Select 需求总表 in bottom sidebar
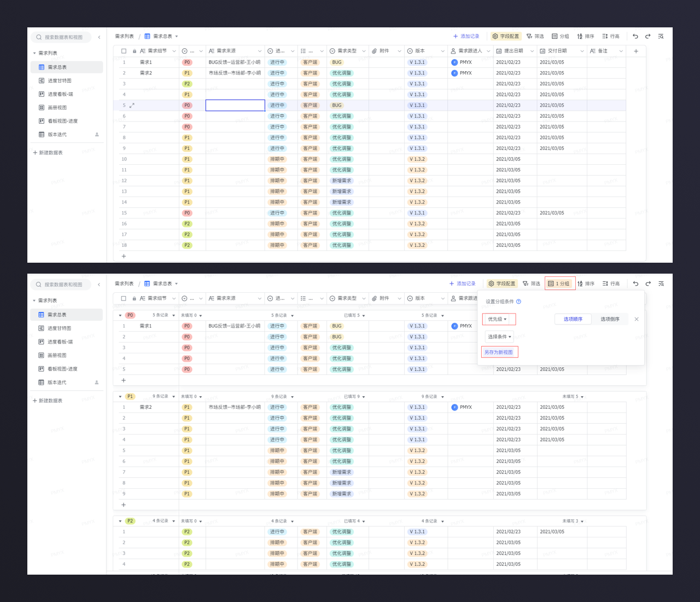Screen dimensions: 700x602 (x=67, y=315)
